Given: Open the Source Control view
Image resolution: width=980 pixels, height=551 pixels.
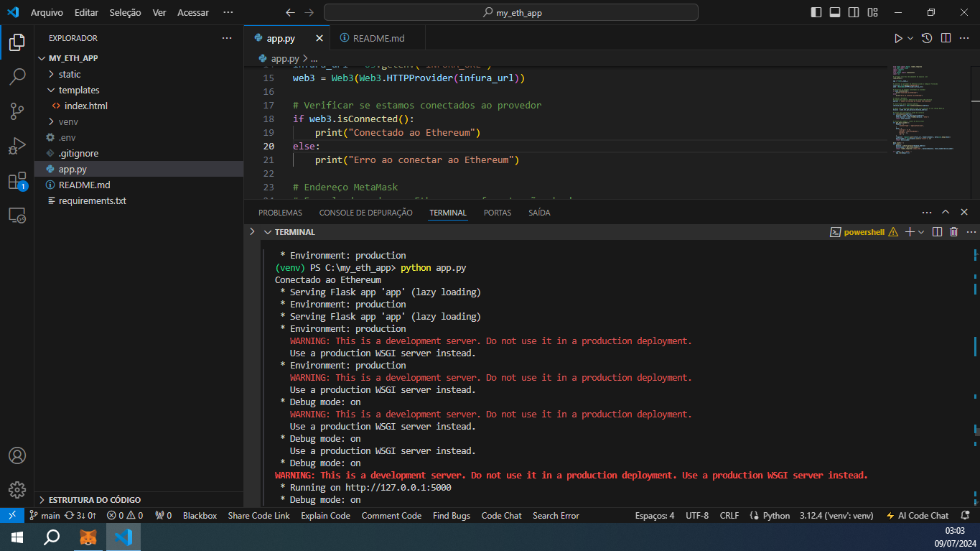Looking at the screenshot, I should tap(17, 111).
